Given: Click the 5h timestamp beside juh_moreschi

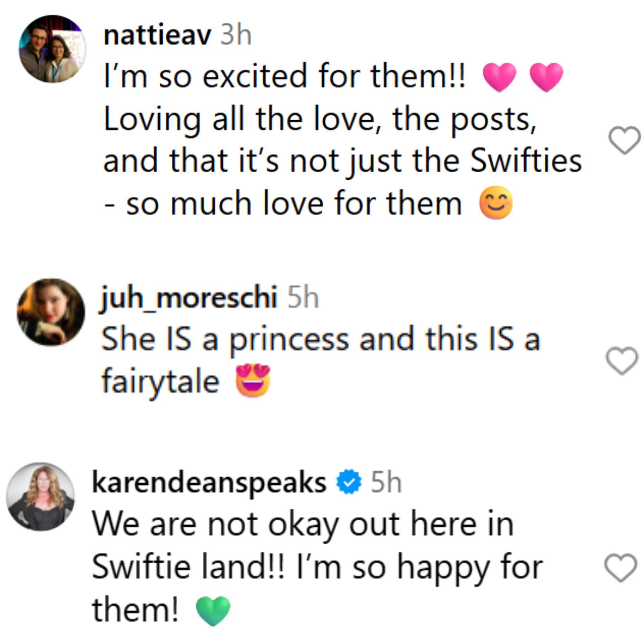Looking at the screenshot, I should (x=303, y=298).
